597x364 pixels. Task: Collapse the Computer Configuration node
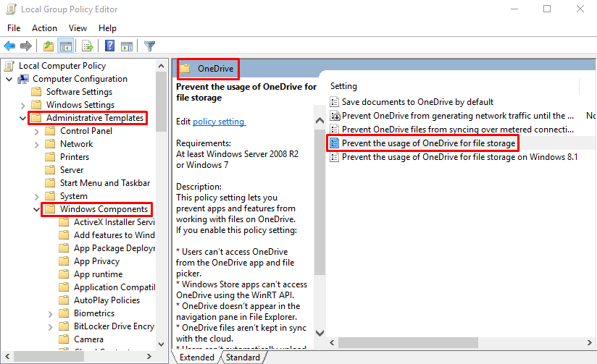pos(9,79)
